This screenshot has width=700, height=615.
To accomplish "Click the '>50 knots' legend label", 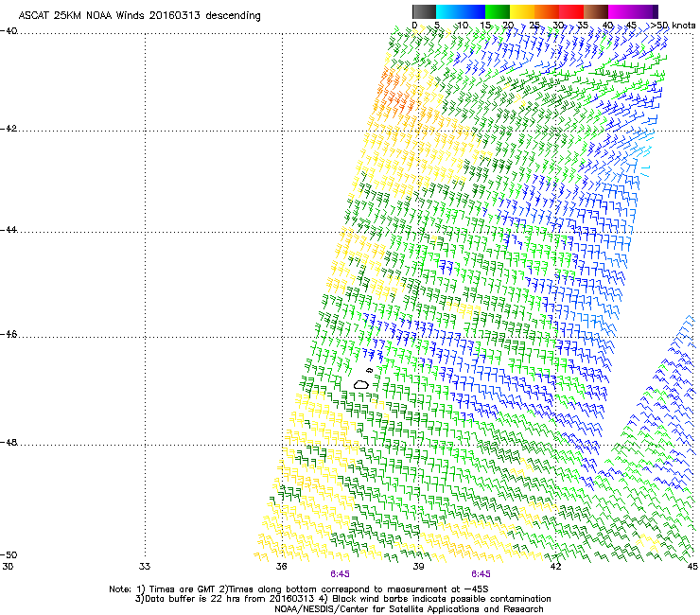I will [672, 26].
